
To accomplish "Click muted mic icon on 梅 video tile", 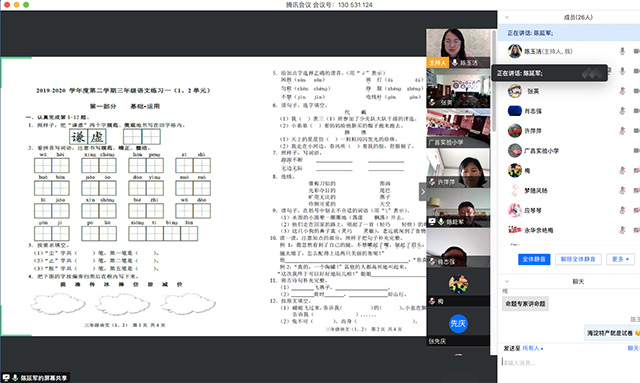I will (x=432, y=301).
